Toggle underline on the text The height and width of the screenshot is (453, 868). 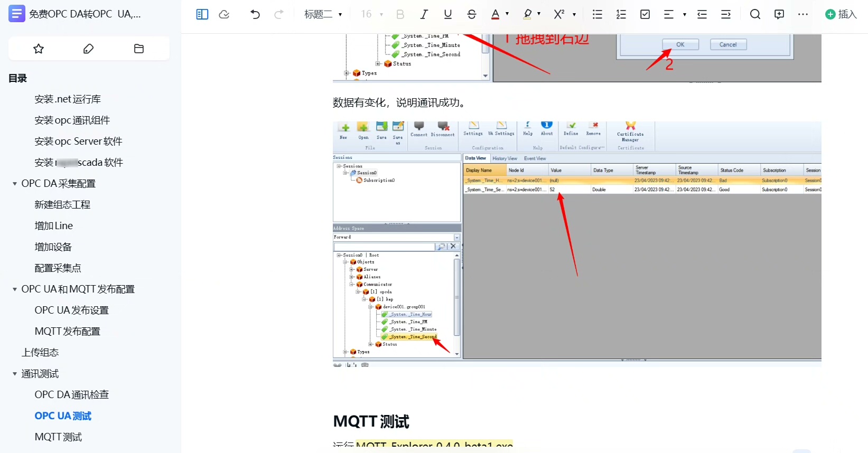point(448,14)
